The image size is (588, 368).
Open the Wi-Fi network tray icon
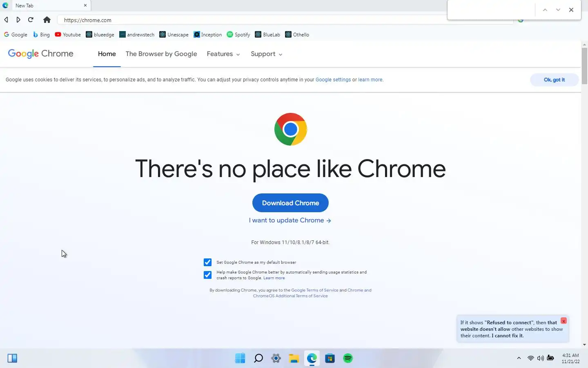(530, 358)
